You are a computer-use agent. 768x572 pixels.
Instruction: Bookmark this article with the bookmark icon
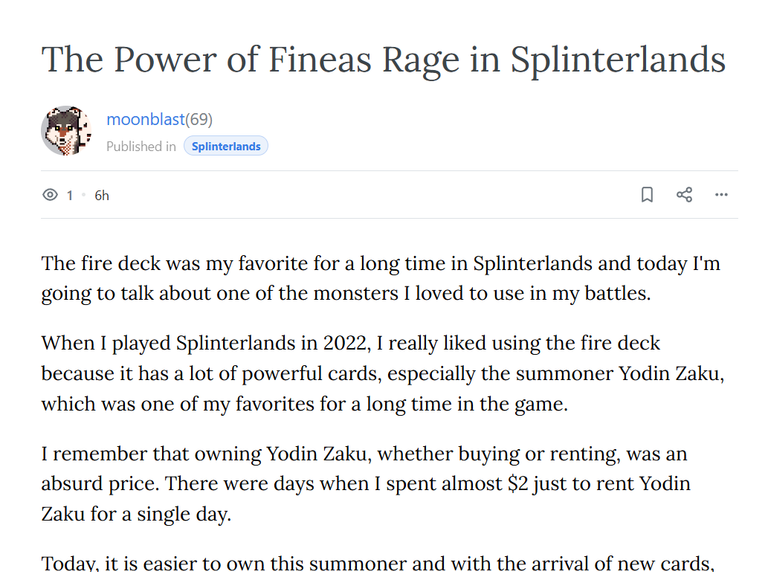tap(647, 195)
